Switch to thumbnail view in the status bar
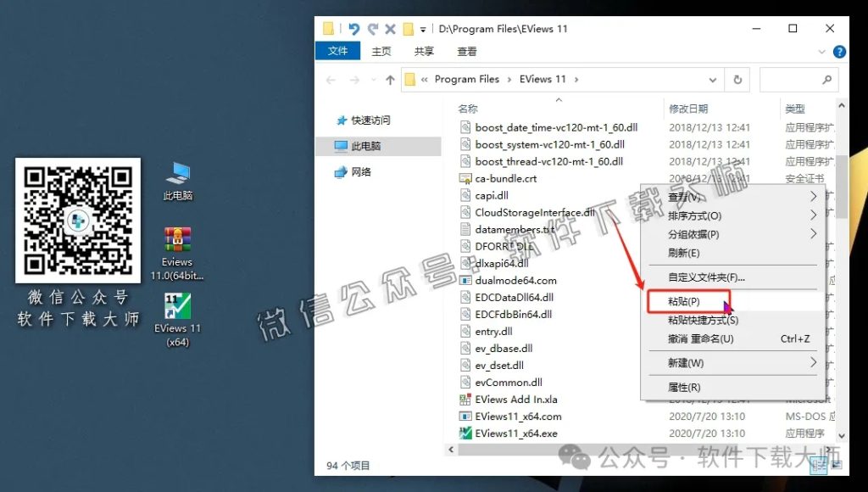Image resolution: width=868 pixels, height=492 pixels. tap(837, 465)
